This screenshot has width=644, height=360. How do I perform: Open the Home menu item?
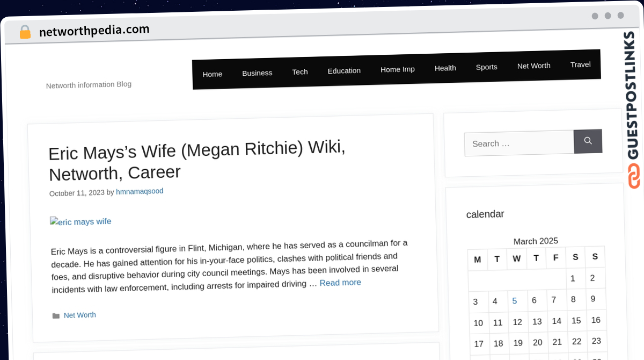click(x=213, y=74)
